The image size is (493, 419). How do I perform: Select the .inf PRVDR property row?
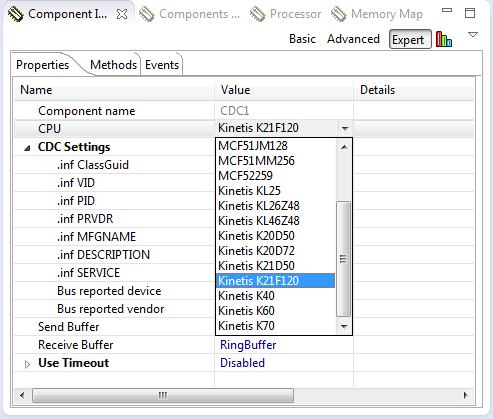(114, 219)
